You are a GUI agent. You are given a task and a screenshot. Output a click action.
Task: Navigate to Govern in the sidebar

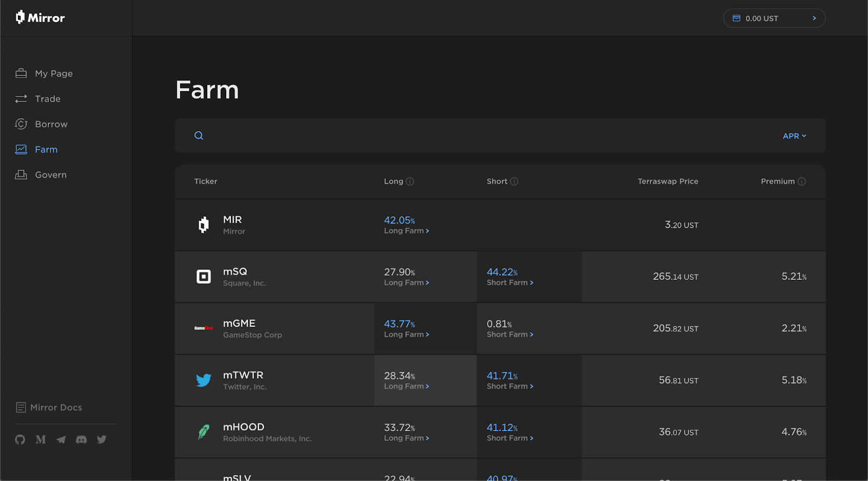point(51,175)
